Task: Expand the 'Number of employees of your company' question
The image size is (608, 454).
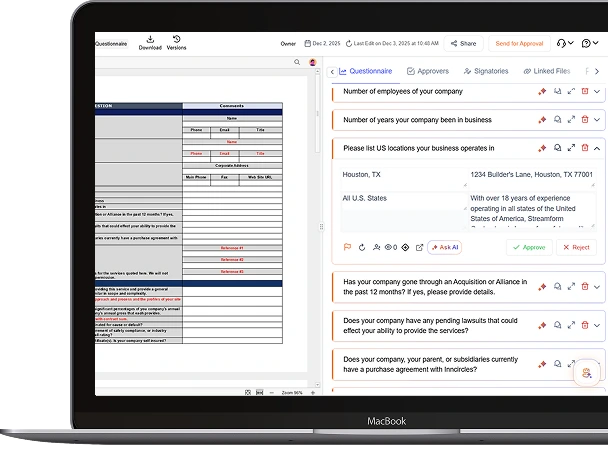Action: click(x=597, y=92)
